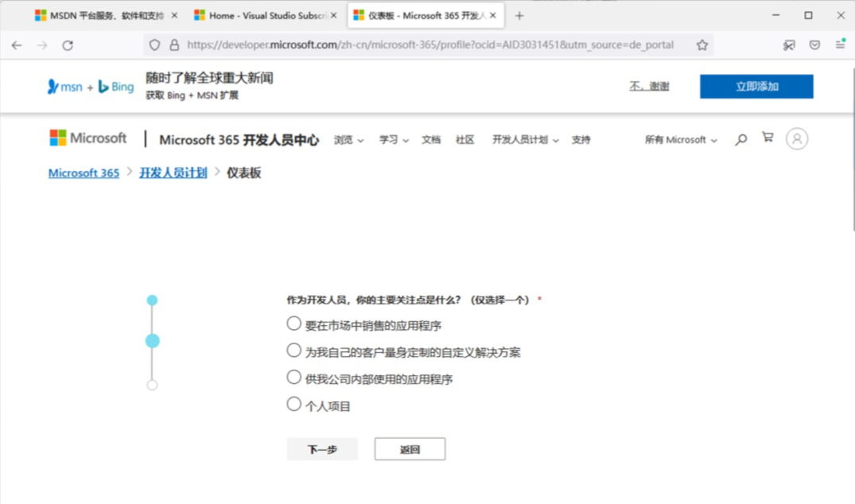Image resolution: width=855 pixels, height=504 pixels.
Task: Open the 开发人员计划 breadcrumb link
Action: (173, 173)
